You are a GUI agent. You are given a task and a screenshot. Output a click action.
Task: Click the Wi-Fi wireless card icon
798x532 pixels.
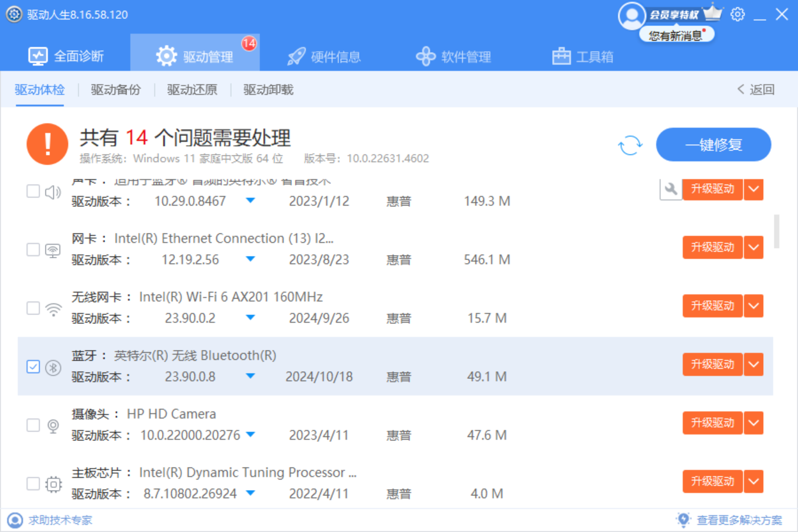53,309
